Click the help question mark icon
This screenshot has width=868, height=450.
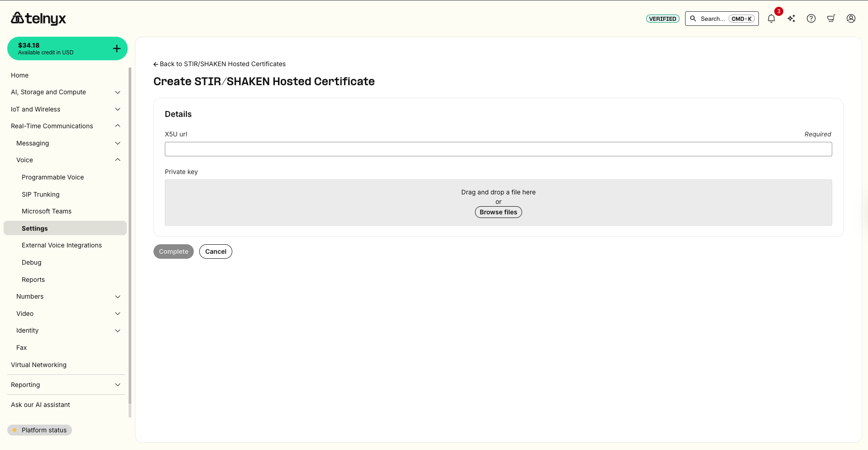point(811,19)
